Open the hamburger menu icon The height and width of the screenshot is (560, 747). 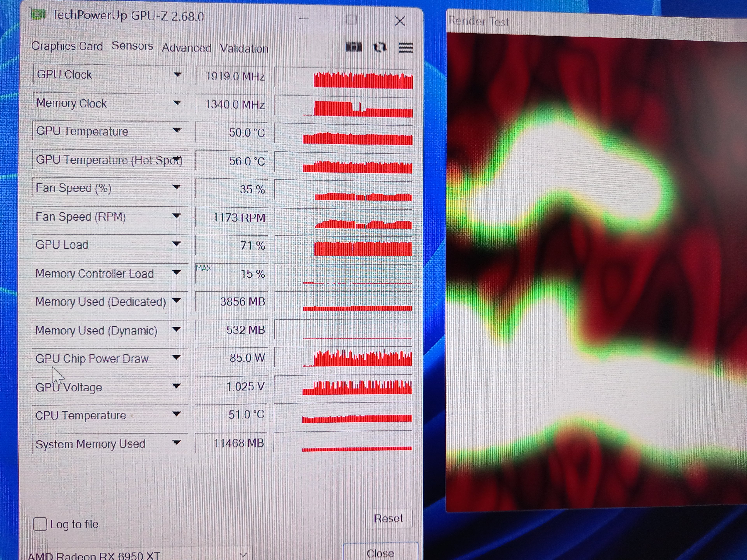coord(406,48)
